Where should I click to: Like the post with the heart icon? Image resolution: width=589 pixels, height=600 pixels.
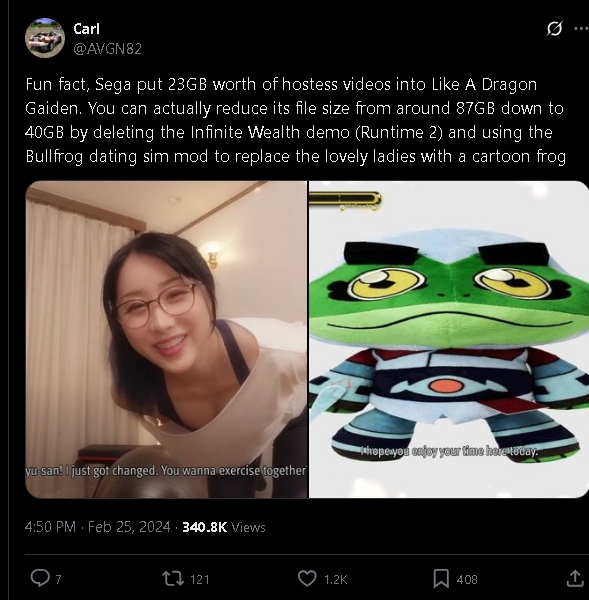[x=307, y=578]
